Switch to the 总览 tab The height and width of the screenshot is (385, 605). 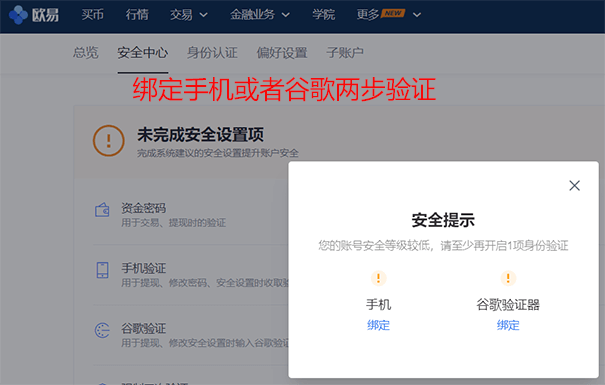click(86, 53)
